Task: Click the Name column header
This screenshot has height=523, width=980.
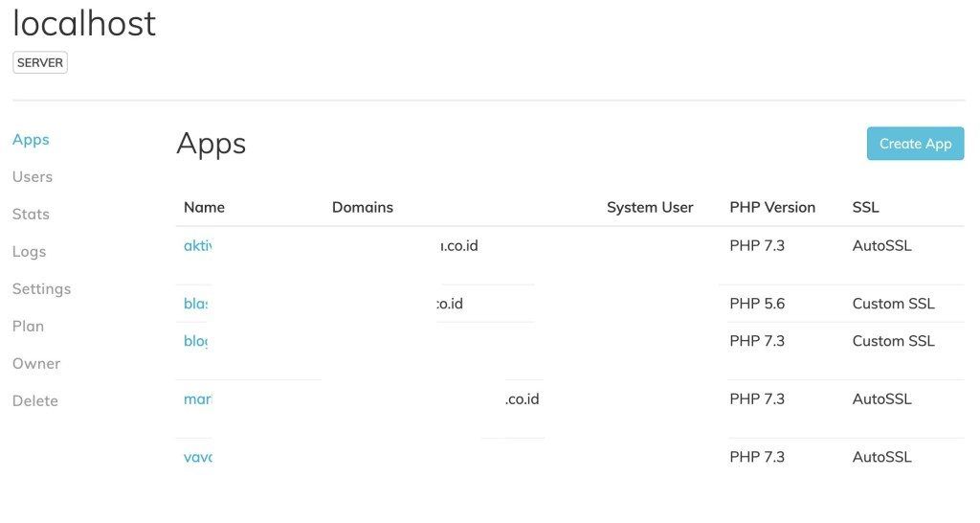Action: click(204, 207)
